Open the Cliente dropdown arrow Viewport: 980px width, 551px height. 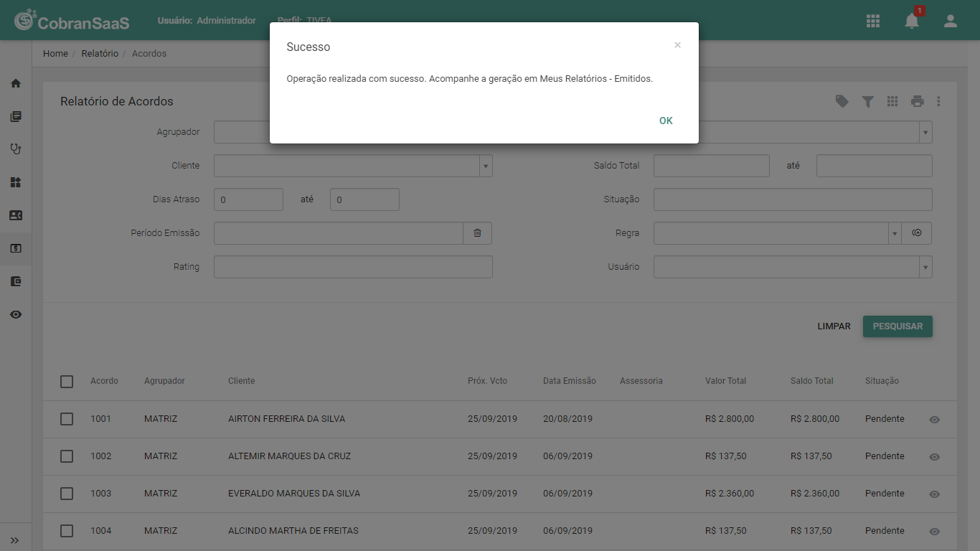tap(486, 166)
